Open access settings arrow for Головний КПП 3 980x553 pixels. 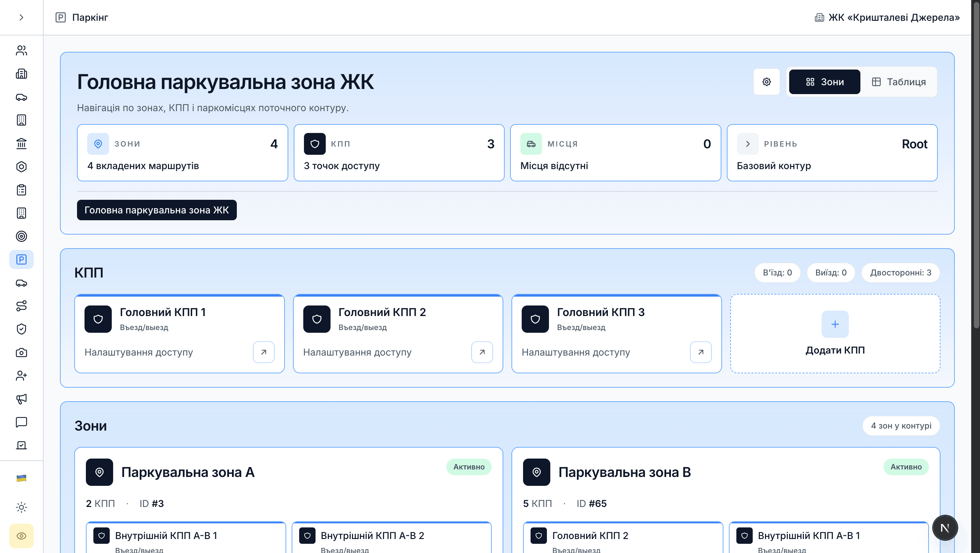[x=701, y=352]
